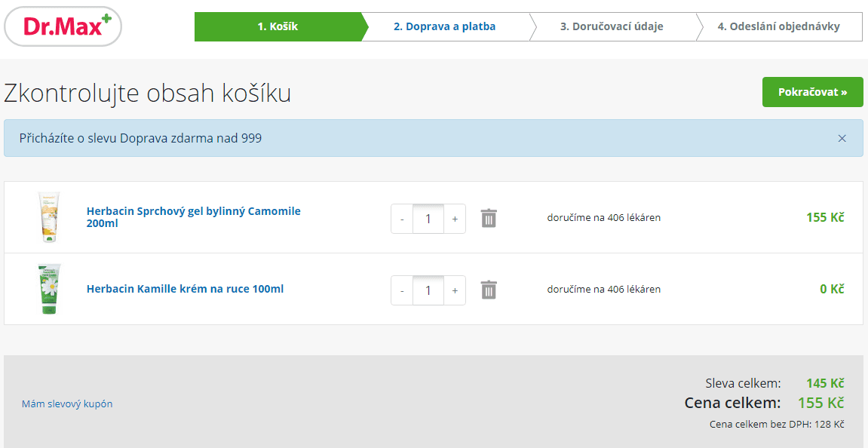The width and height of the screenshot is (868, 448).
Task: Open Herbacin Sprchový gel bylinný Camomile link
Action: pos(193,217)
